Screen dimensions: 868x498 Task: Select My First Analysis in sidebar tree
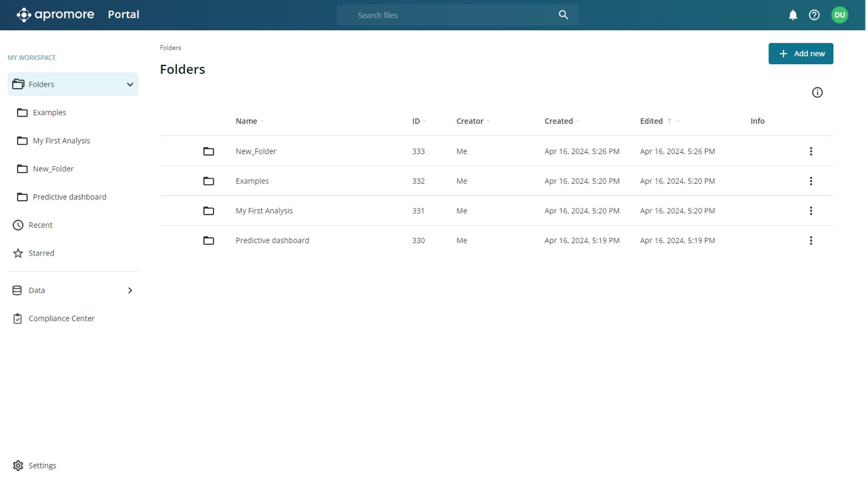point(61,140)
